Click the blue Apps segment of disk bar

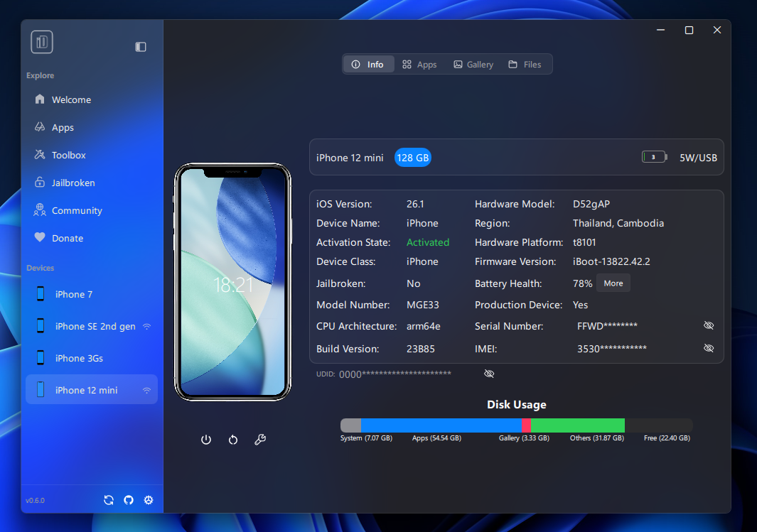(441, 425)
